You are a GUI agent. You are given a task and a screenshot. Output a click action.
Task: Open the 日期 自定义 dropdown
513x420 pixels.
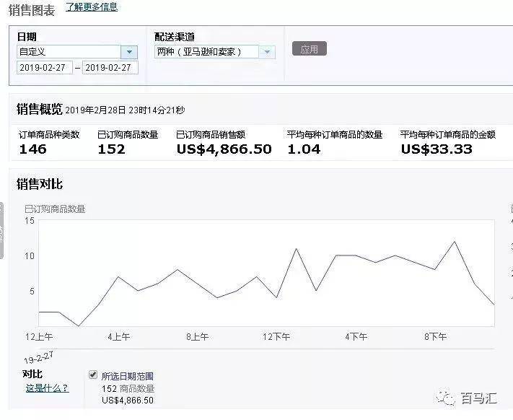(x=76, y=52)
